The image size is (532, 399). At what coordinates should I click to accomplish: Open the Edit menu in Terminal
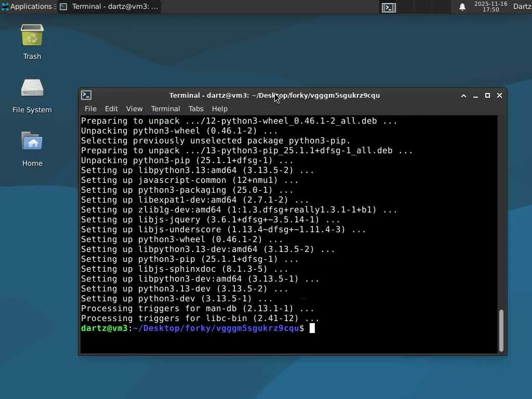tap(111, 109)
